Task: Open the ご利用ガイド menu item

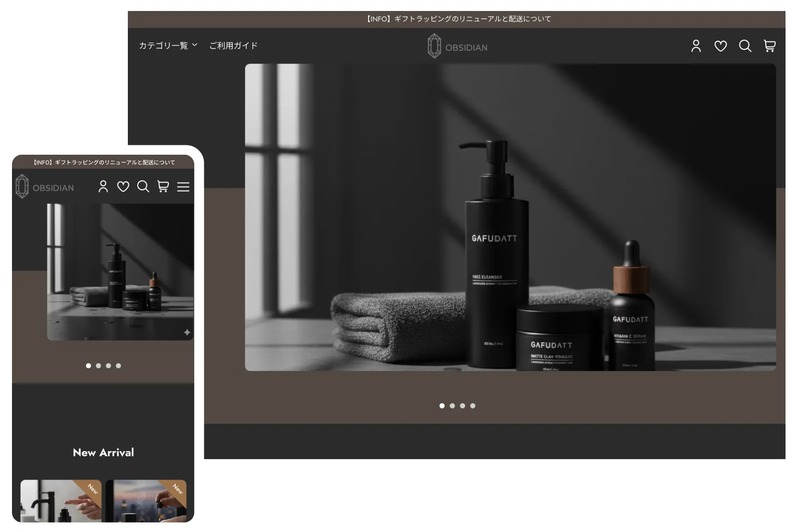Action: [x=233, y=45]
